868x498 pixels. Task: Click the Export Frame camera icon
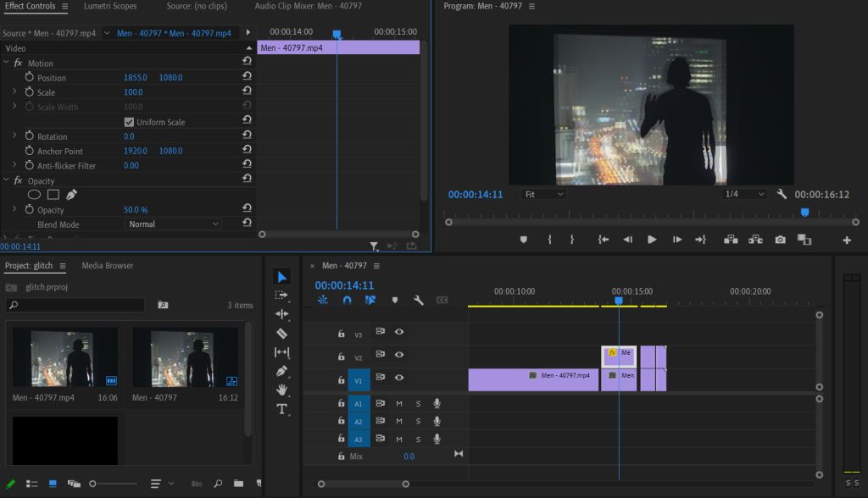coord(780,240)
